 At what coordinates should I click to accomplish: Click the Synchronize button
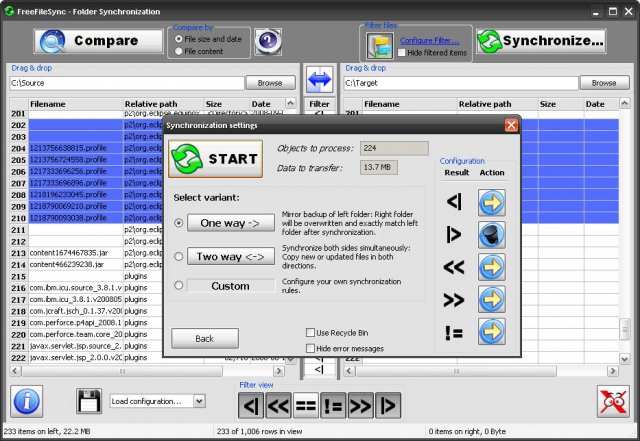point(541,41)
